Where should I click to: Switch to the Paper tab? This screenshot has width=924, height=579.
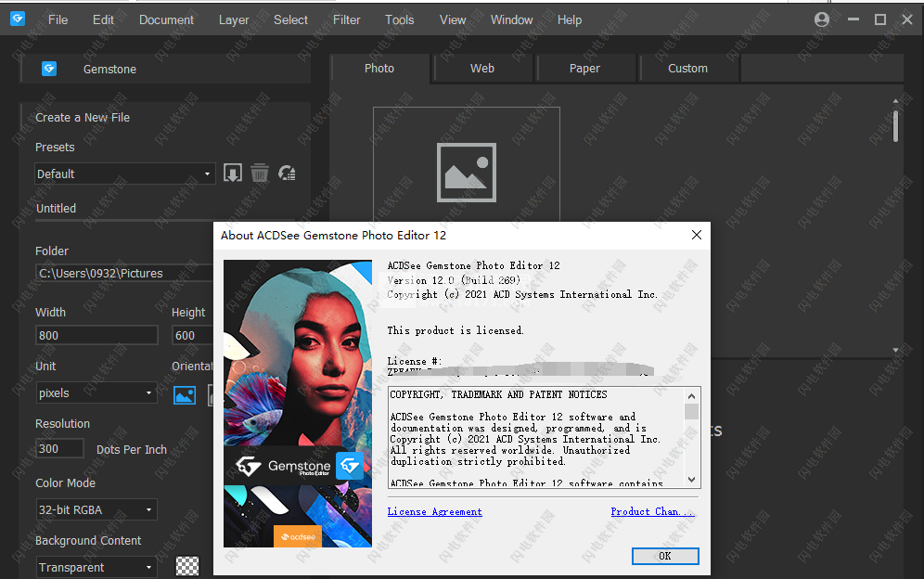coord(585,69)
